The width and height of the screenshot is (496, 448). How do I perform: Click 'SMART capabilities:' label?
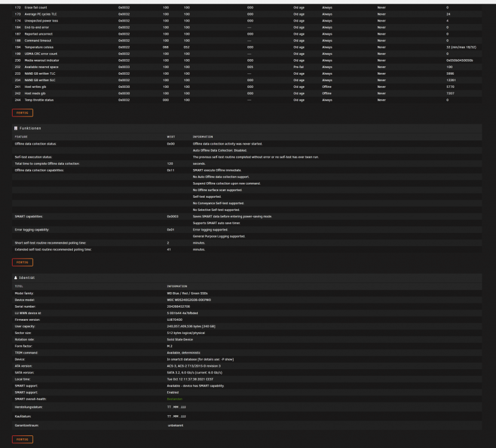tap(29, 217)
